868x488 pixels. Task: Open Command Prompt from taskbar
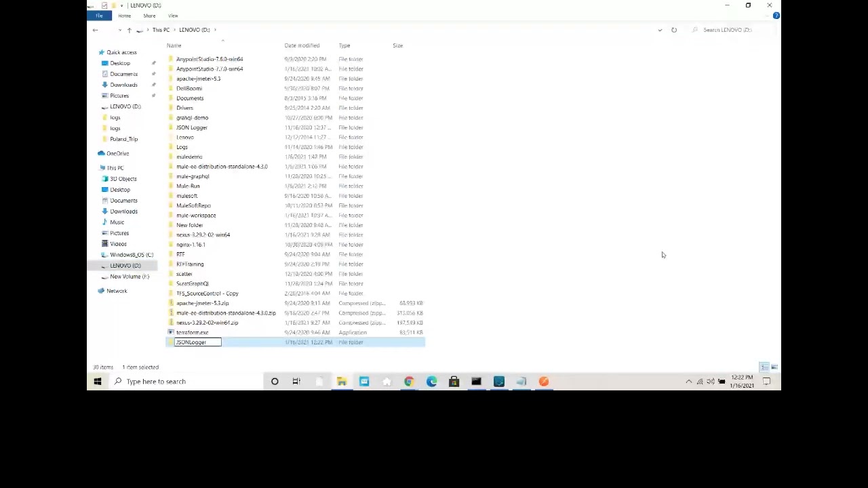coord(476,382)
